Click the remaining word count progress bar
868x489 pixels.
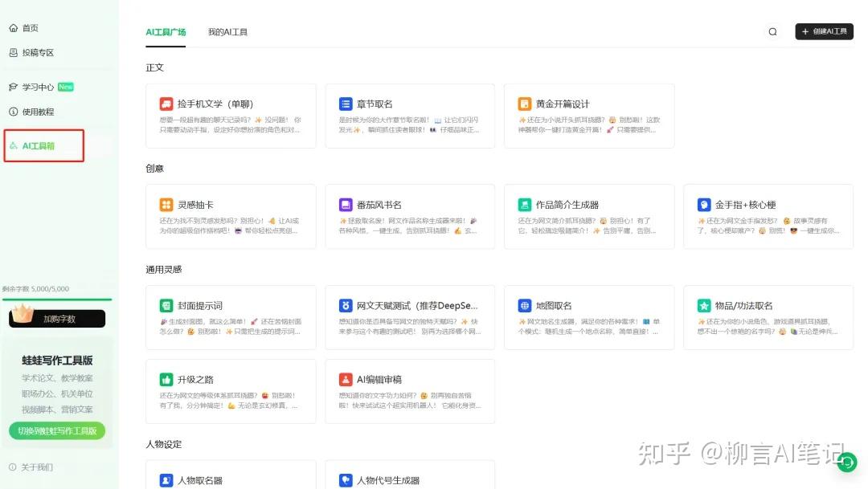(57, 300)
